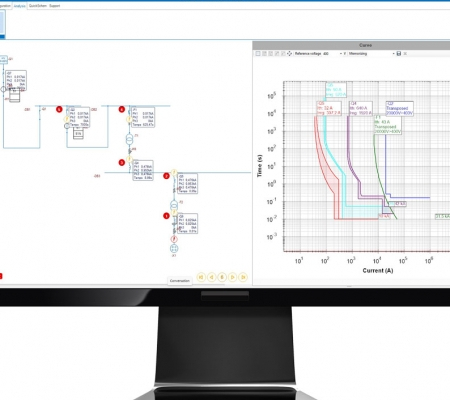Click the Q5 32 A curve label

click(x=329, y=108)
